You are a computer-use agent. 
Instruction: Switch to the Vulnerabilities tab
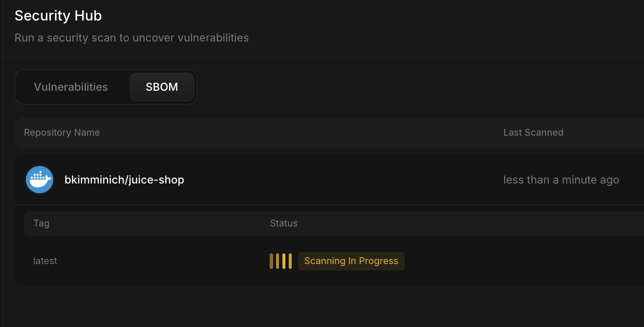click(x=71, y=87)
